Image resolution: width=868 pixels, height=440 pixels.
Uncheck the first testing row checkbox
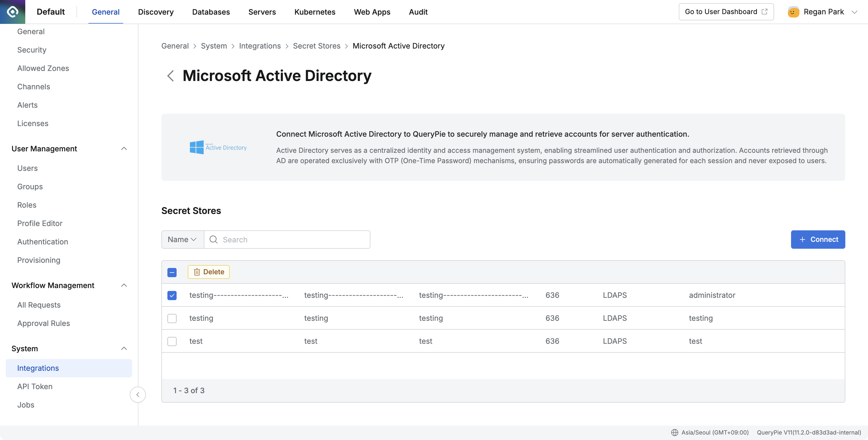coord(172,295)
